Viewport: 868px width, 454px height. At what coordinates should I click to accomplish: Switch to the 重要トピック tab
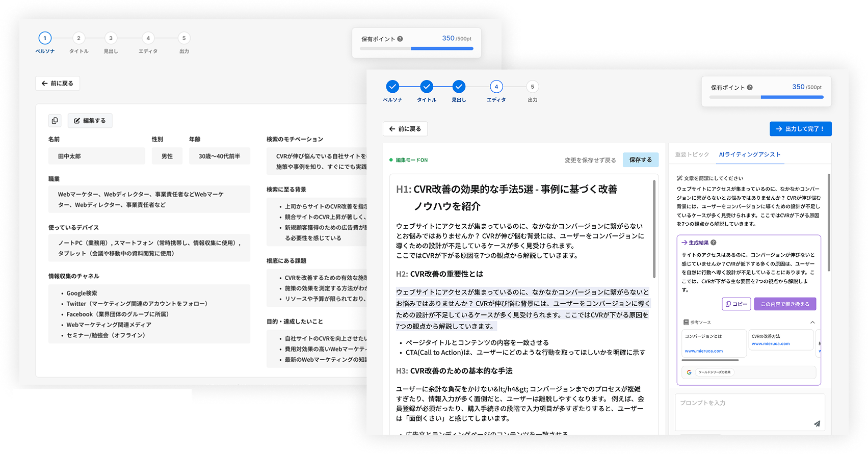coord(692,154)
